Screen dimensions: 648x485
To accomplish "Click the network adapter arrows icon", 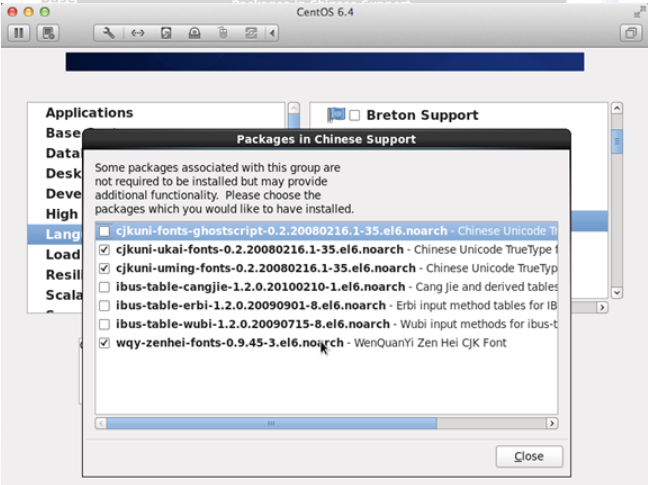I will point(138,33).
